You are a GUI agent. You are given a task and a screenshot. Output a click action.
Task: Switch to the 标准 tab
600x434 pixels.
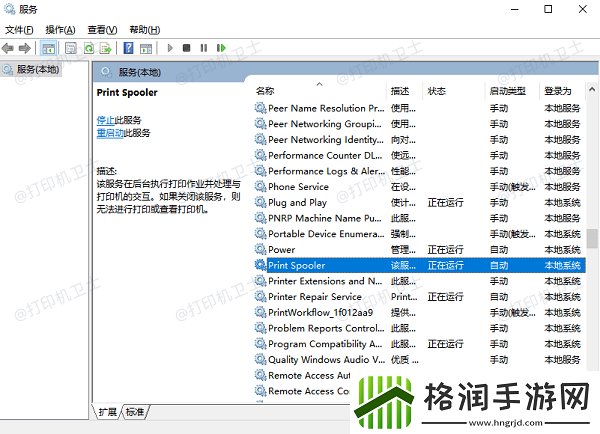point(135,412)
